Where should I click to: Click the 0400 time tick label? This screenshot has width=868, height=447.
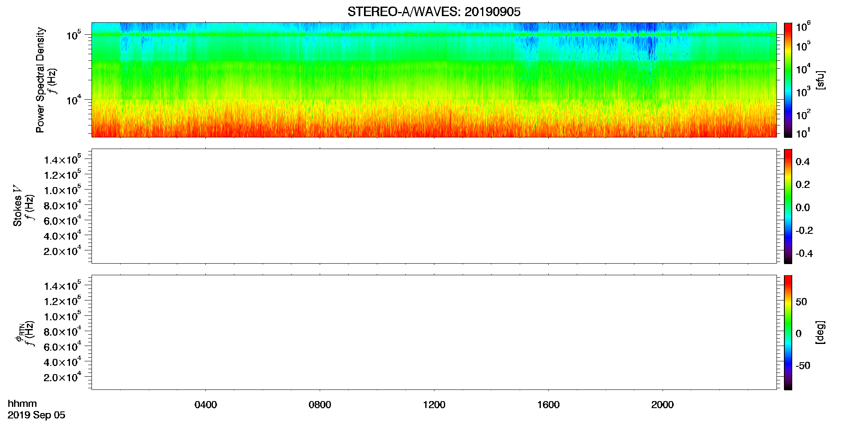pyautogui.click(x=205, y=405)
